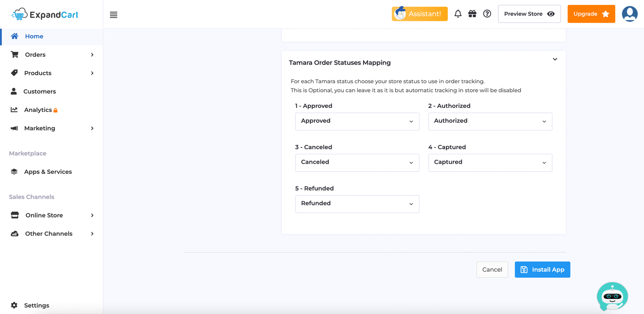Open Products menu item
Viewport: 644px width, 314px height.
[51, 73]
